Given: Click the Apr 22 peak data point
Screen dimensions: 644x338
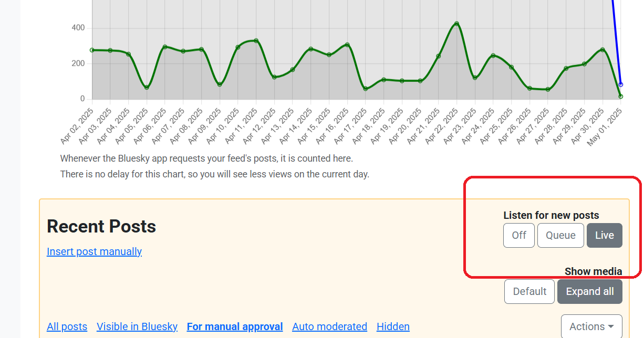Looking at the screenshot, I should pos(456,24).
